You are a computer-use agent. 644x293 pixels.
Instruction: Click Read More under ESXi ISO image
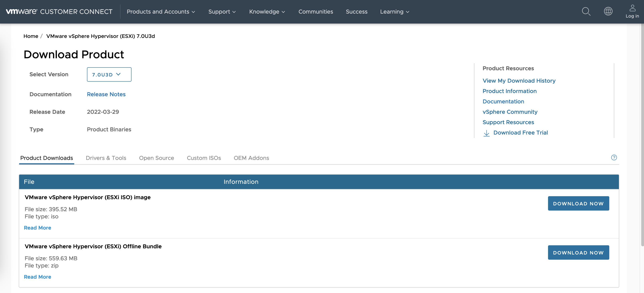click(x=38, y=228)
